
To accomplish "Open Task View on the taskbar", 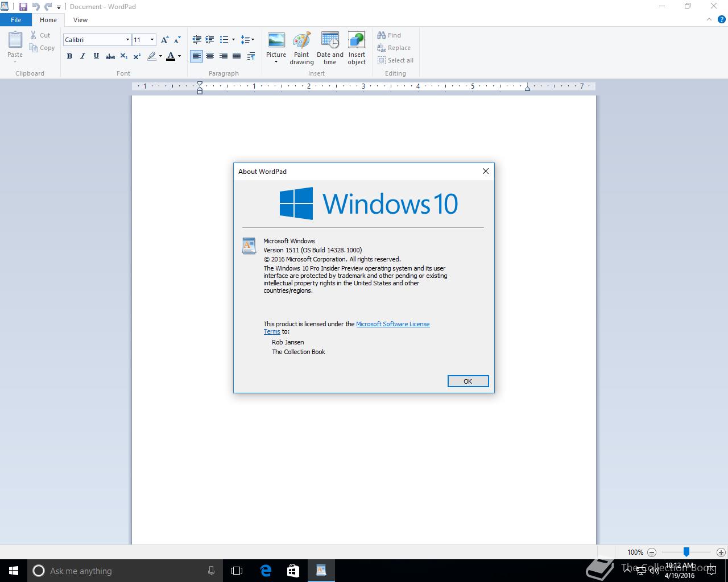I will click(x=237, y=571).
